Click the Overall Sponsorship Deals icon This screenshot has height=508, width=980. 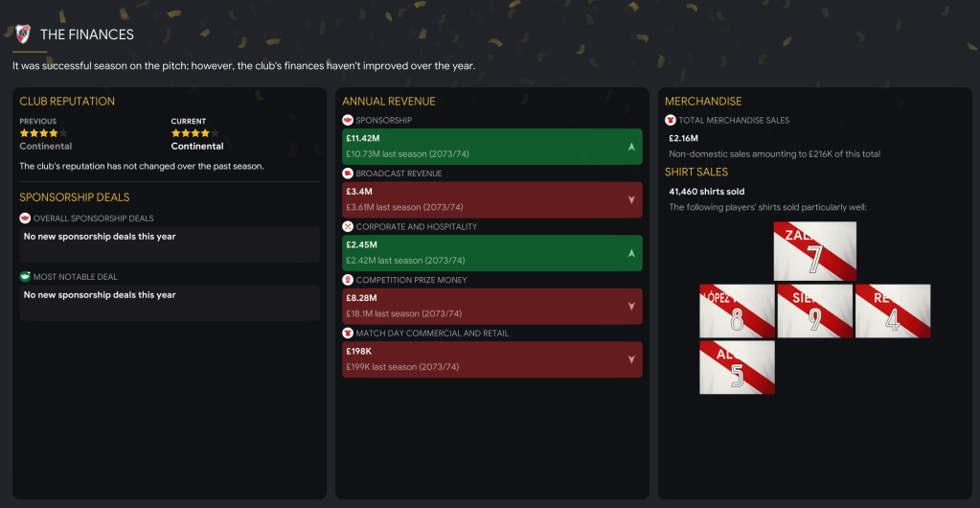coord(25,219)
